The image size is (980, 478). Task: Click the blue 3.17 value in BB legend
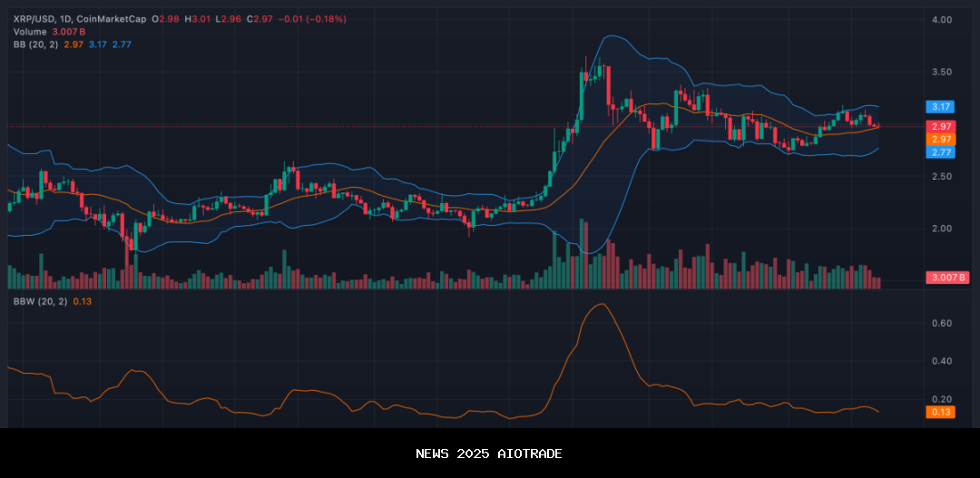click(97, 44)
